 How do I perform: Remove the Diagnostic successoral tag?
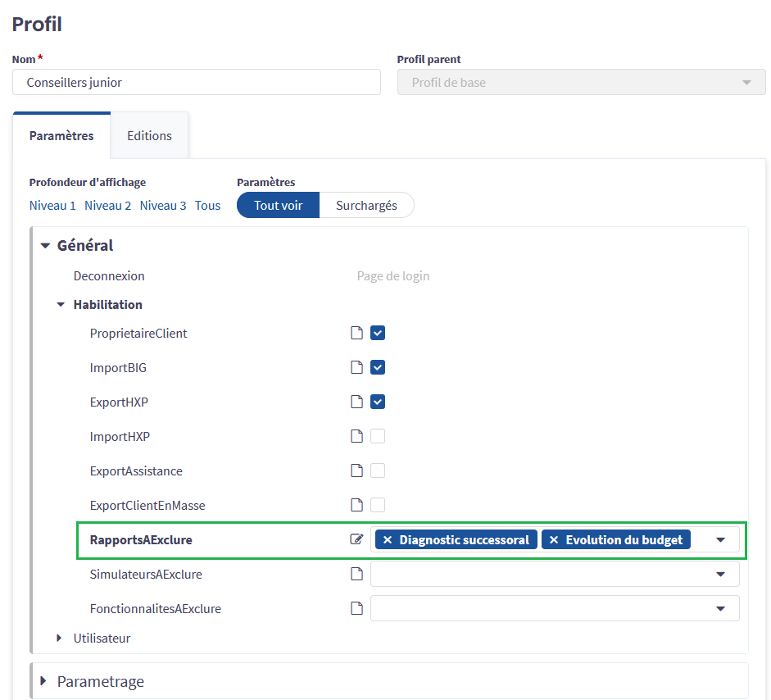pos(388,539)
